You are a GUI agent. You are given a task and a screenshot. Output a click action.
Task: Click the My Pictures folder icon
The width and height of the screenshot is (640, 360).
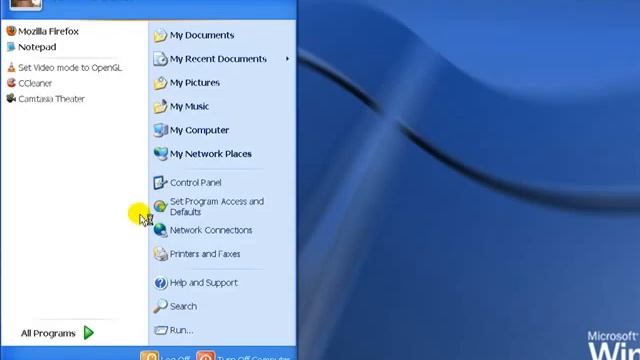[160, 83]
